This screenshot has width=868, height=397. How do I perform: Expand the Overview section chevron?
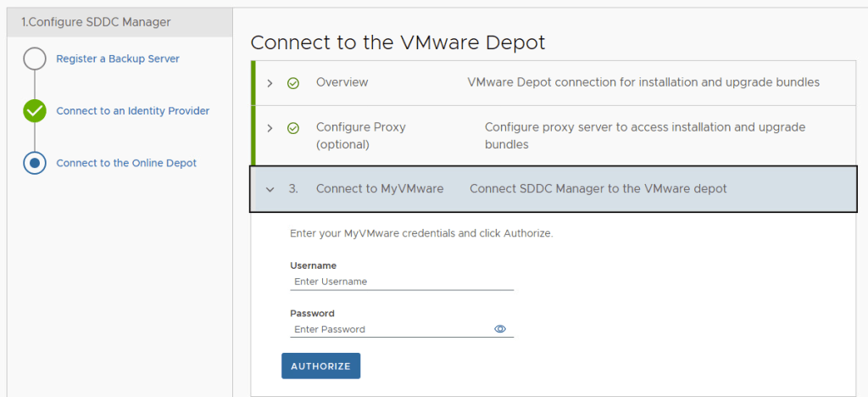[270, 83]
